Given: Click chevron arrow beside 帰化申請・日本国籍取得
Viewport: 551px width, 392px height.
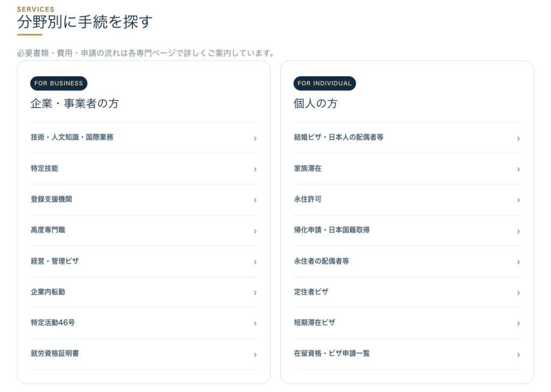Looking at the screenshot, I should 518,231.
